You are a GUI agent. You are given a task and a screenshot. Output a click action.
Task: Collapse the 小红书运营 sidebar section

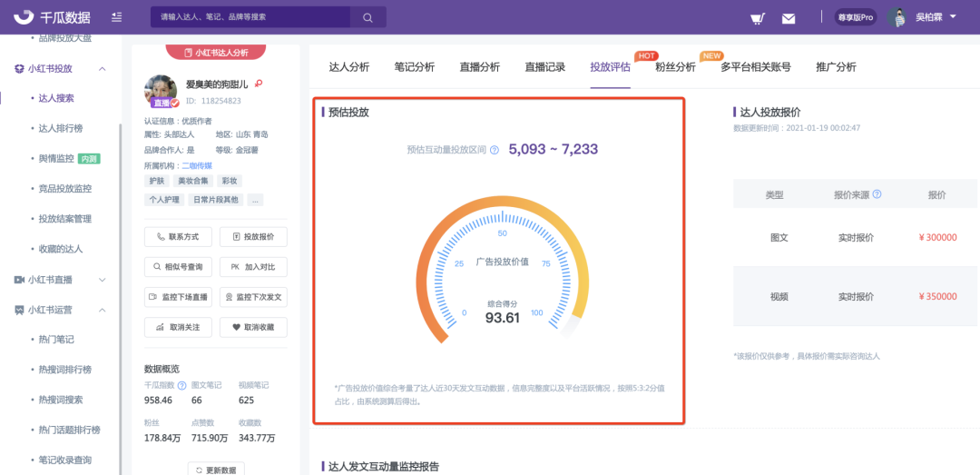click(x=103, y=310)
